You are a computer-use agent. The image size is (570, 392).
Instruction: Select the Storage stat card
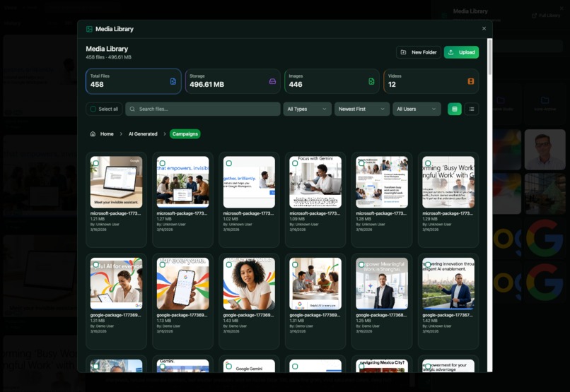(x=233, y=81)
